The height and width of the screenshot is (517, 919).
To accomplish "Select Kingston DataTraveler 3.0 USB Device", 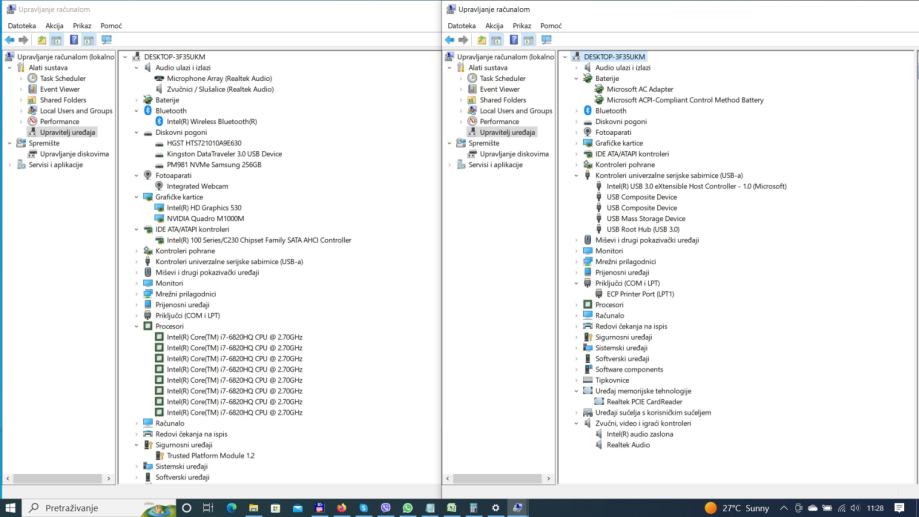I will pos(224,154).
